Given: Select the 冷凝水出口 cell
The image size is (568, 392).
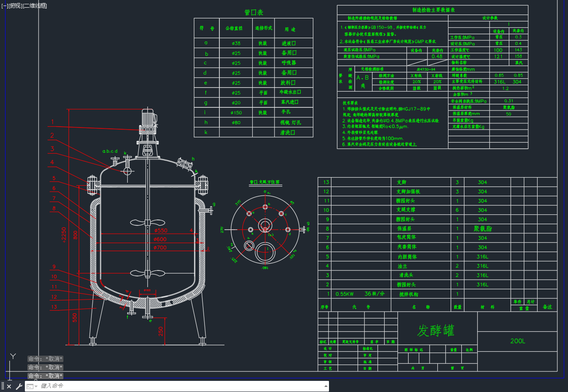Looking at the screenshot, I should [290, 92].
